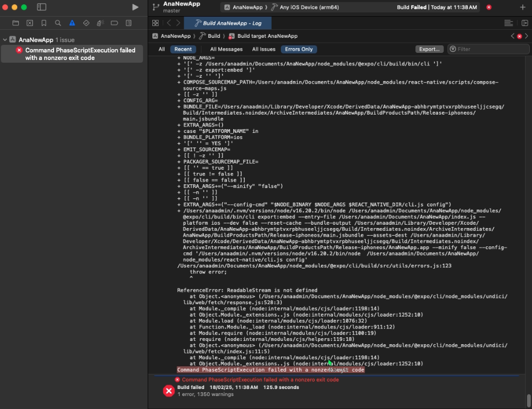Viewport: 532px width, 409px height.
Task: Select the AnaNewApp scheme in toolbar
Action: 243,7
